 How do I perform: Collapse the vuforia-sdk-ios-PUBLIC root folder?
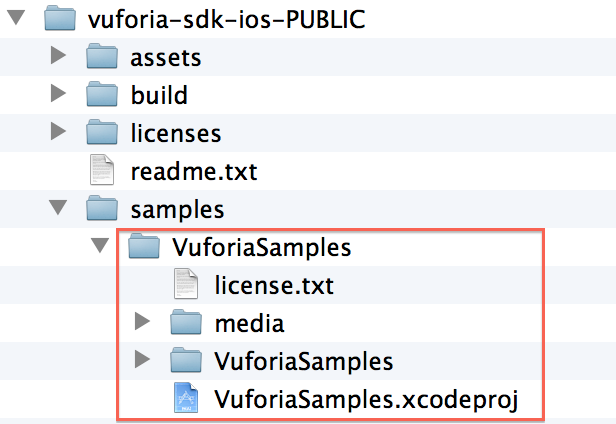pos(16,17)
